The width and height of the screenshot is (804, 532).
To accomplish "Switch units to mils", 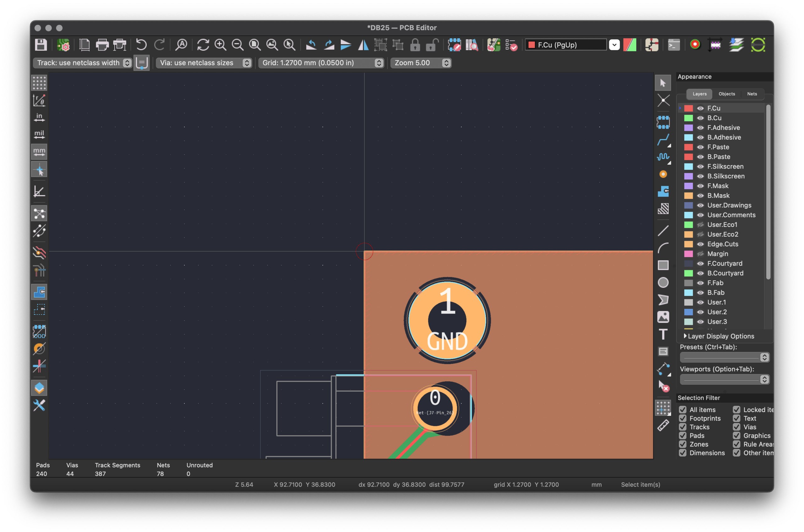I will [x=39, y=135].
